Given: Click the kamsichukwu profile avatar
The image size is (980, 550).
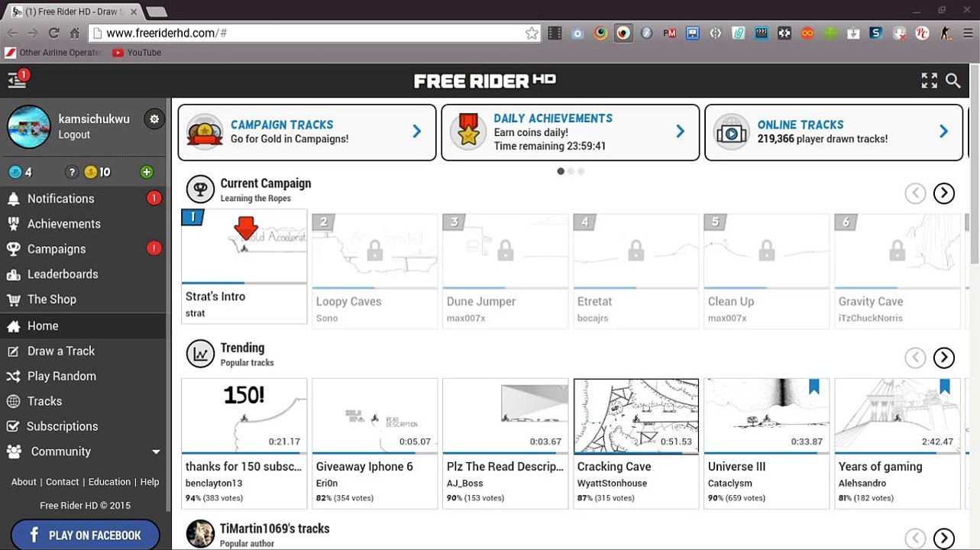Looking at the screenshot, I should point(29,127).
